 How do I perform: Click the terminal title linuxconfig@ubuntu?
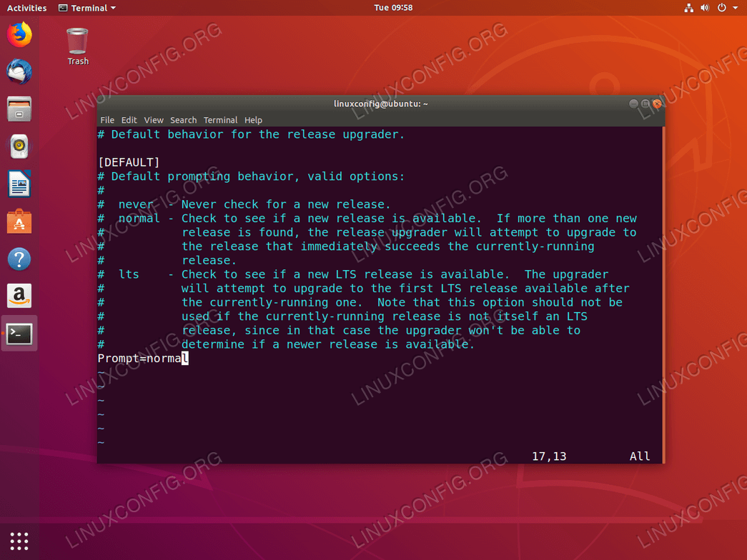pos(380,104)
